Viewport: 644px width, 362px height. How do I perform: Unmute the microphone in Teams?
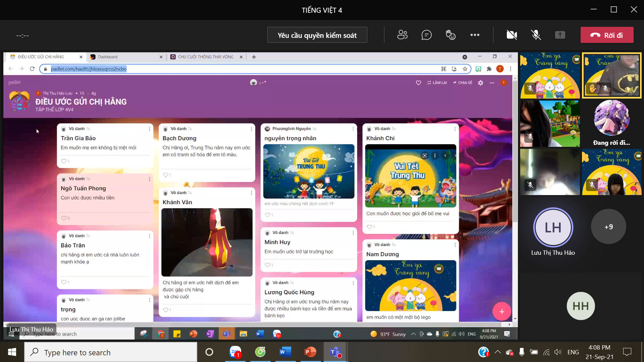click(x=536, y=35)
